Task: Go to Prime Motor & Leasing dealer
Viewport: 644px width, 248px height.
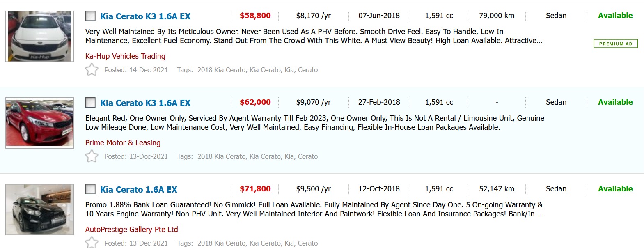Action: coord(123,143)
